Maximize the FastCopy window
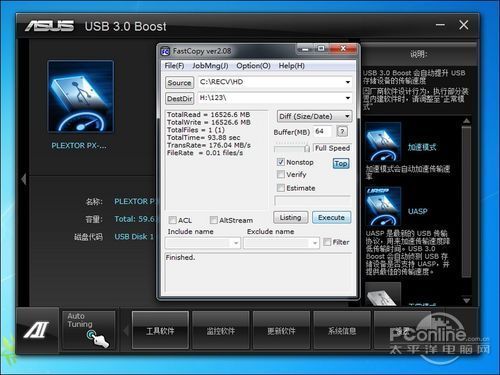The width and height of the screenshot is (500, 375). point(321,49)
